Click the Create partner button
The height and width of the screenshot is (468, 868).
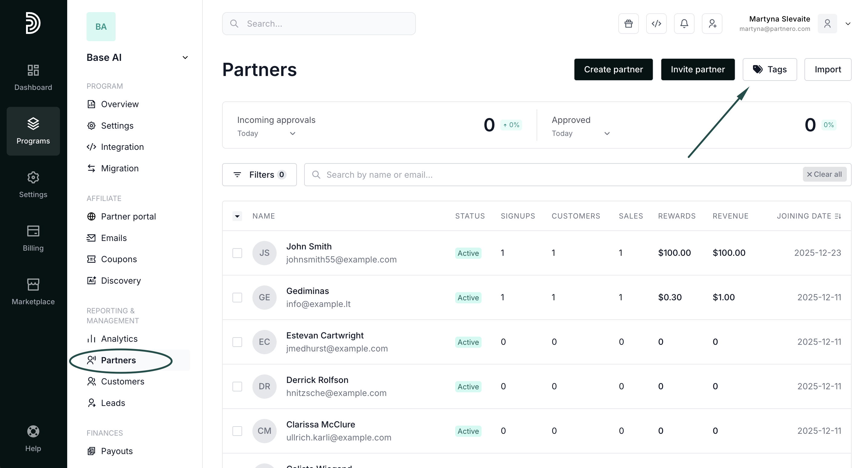pos(613,69)
